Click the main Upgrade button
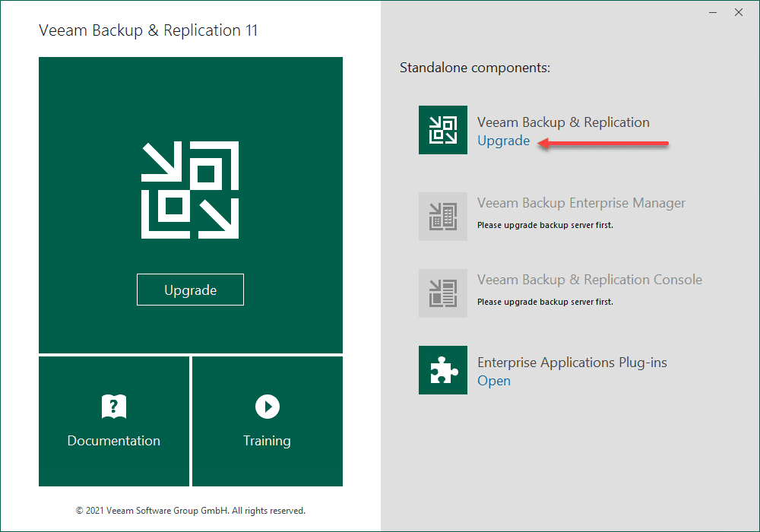760x532 pixels. click(190, 290)
